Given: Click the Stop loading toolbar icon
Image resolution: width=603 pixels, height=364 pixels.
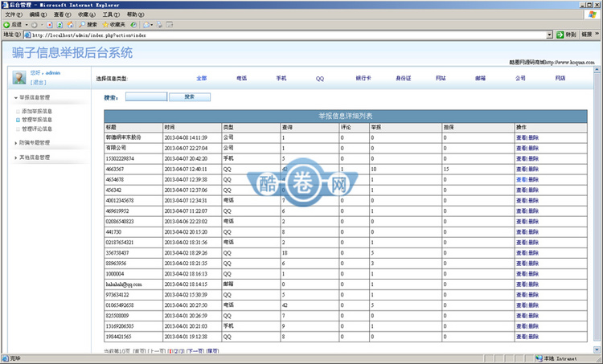Looking at the screenshot, I should pos(50,25).
